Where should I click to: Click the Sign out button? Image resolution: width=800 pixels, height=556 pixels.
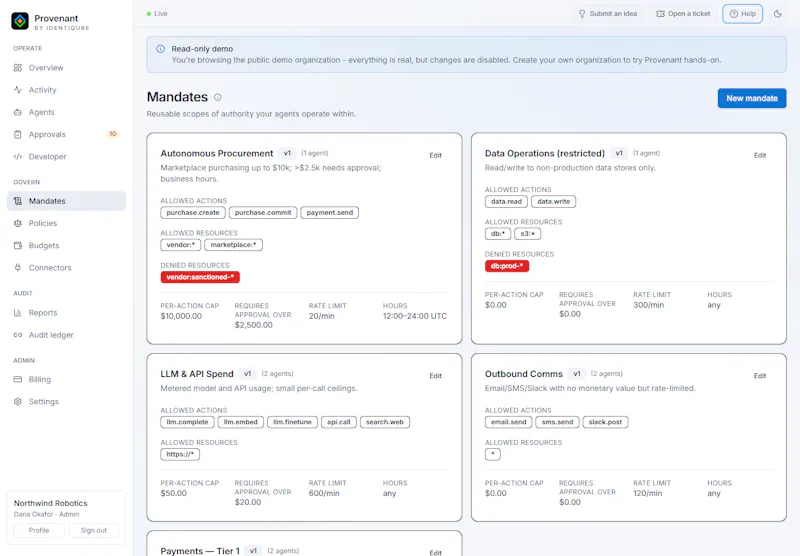[94, 530]
